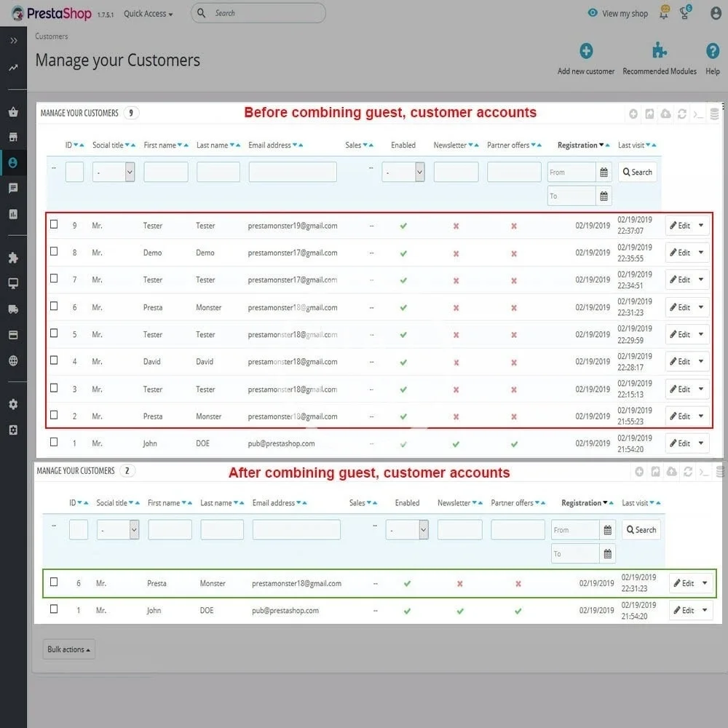The image size is (728, 728).
Task: Check the box for customer ID 6 in the bottom table
Action: (x=54, y=582)
